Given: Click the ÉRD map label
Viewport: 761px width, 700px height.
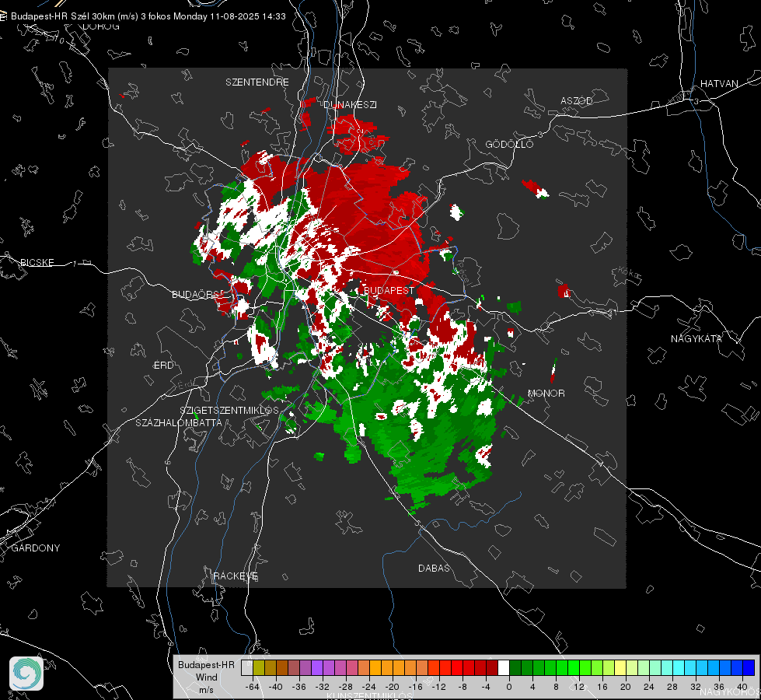Looking at the screenshot, I should pos(163,366).
